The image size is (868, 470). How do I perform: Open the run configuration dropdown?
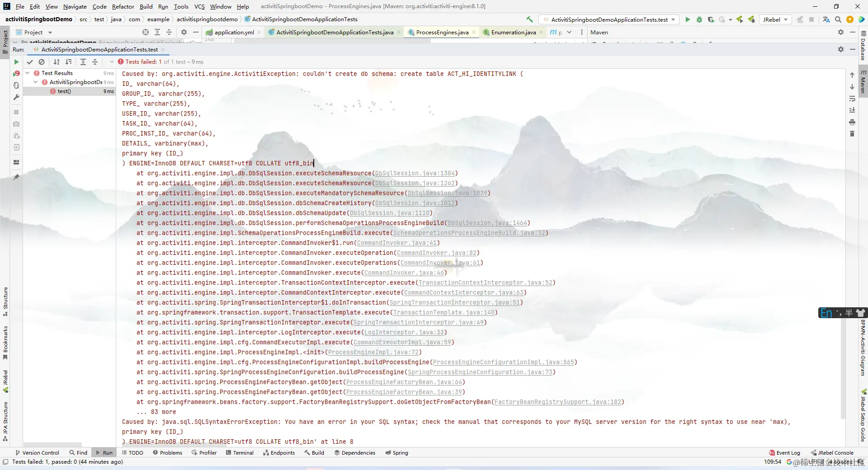[x=610, y=19]
